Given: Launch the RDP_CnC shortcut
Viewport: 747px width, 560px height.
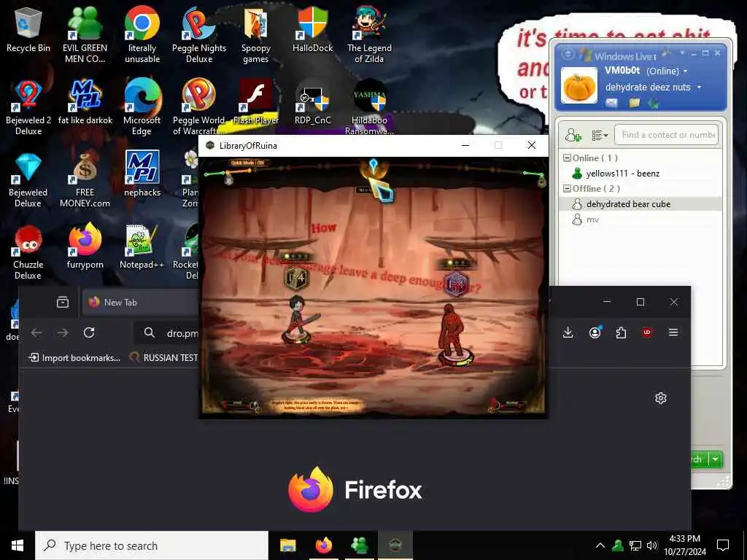Looking at the screenshot, I should 312,101.
